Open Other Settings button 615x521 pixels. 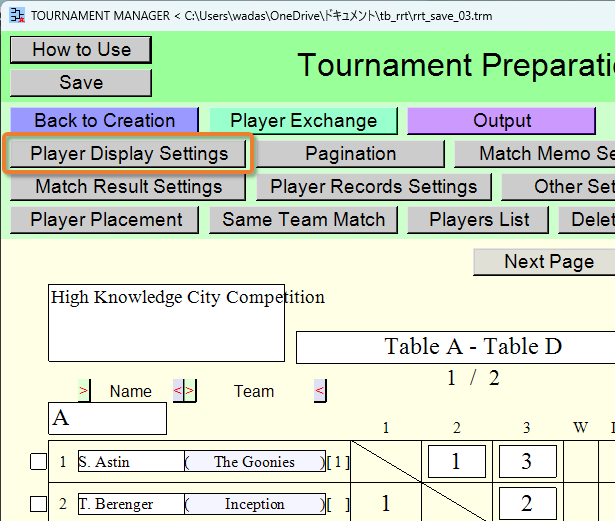[559, 186]
